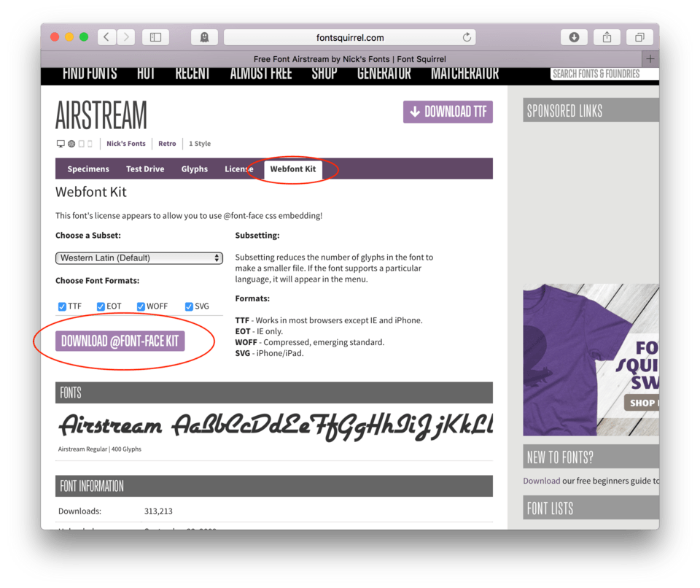Open the Safari share menu
The image size is (700, 588).
(607, 37)
